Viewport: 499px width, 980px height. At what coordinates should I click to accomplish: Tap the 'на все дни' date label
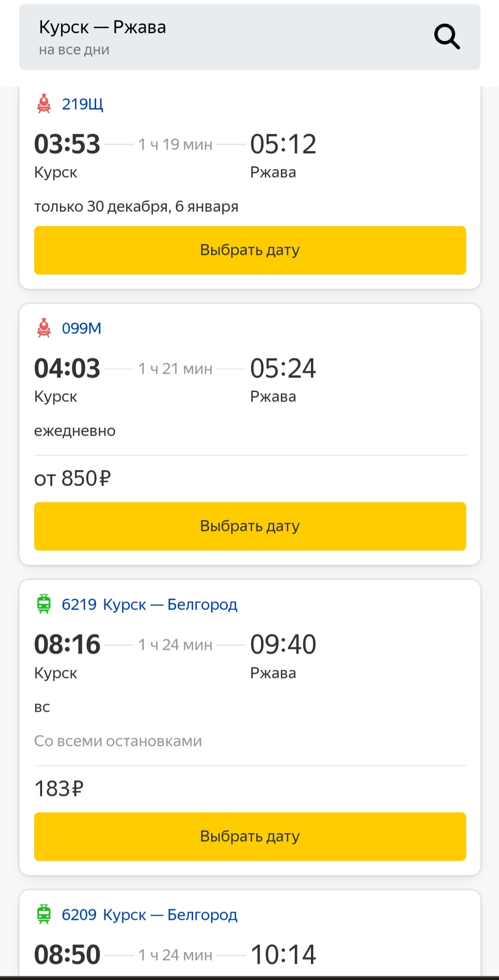[x=74, y=50]
